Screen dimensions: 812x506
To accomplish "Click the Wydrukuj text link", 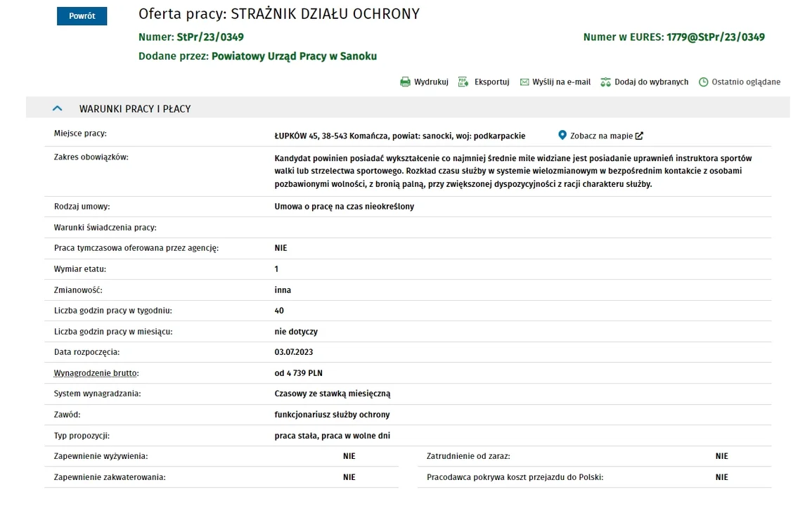I will (x=432, y=82).
